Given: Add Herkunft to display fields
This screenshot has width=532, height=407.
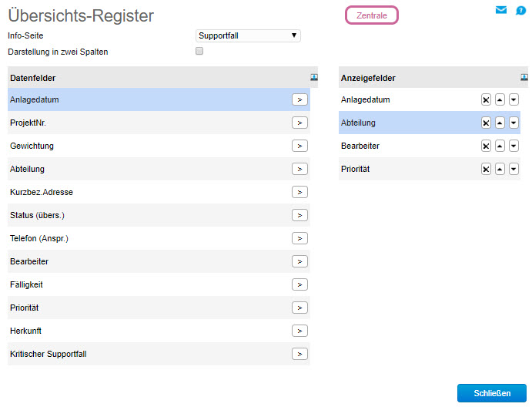Looking at the screenshot, I should pos(299,331).
